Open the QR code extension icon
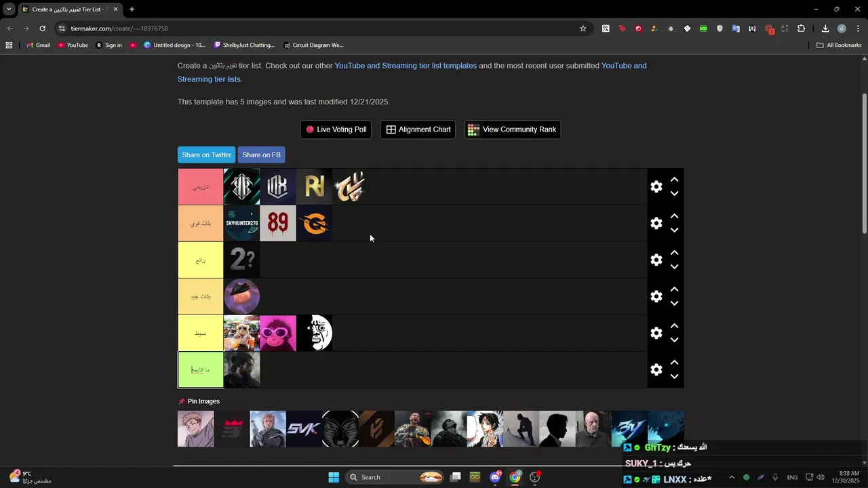 click(x=606, y=28)
